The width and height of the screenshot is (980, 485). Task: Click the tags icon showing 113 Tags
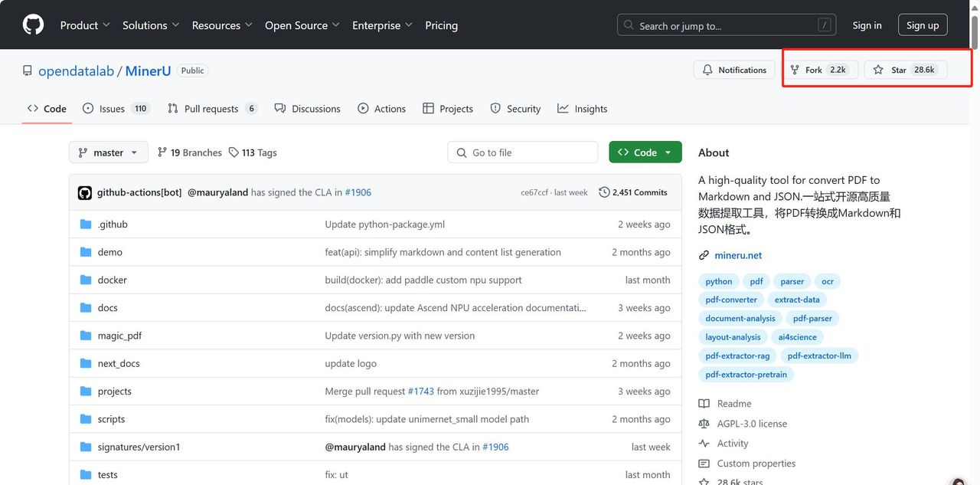[235, 152]
